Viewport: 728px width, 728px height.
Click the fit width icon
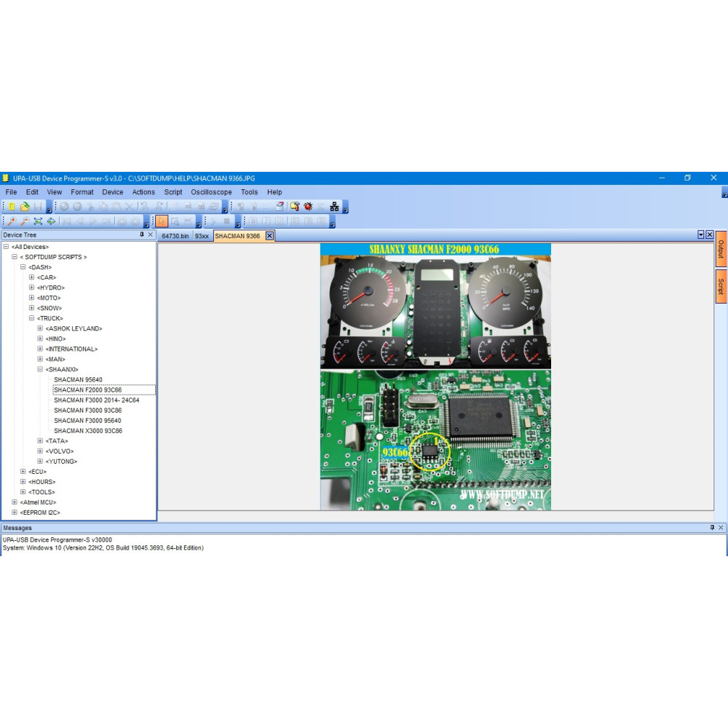tap(51, 221)
